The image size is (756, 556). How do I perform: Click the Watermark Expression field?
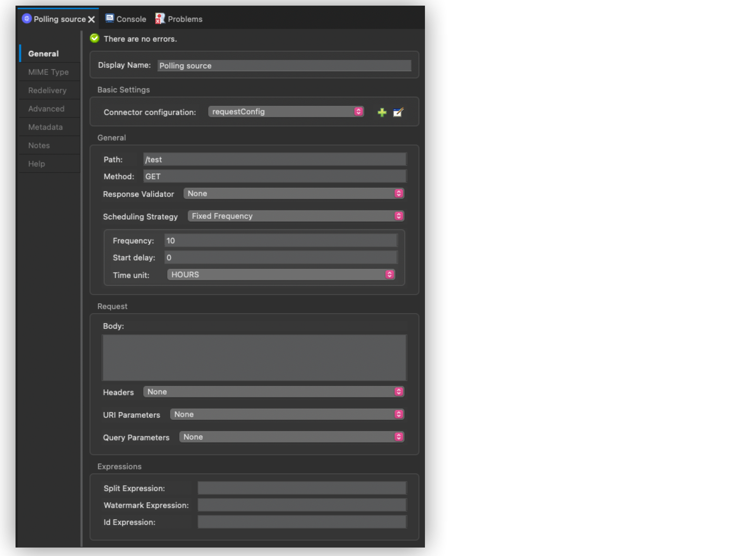coord(302,505)
